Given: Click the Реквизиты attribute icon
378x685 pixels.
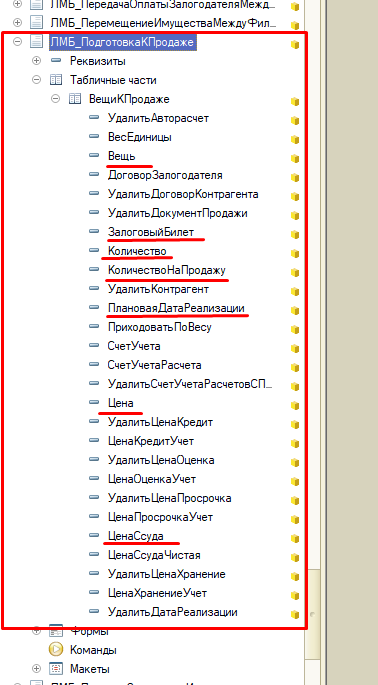Looking at the screenshot, I should [x=56, y=60].
